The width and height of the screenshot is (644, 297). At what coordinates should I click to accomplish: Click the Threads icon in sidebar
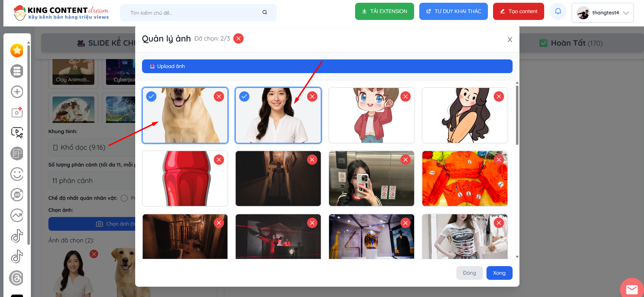17,278
